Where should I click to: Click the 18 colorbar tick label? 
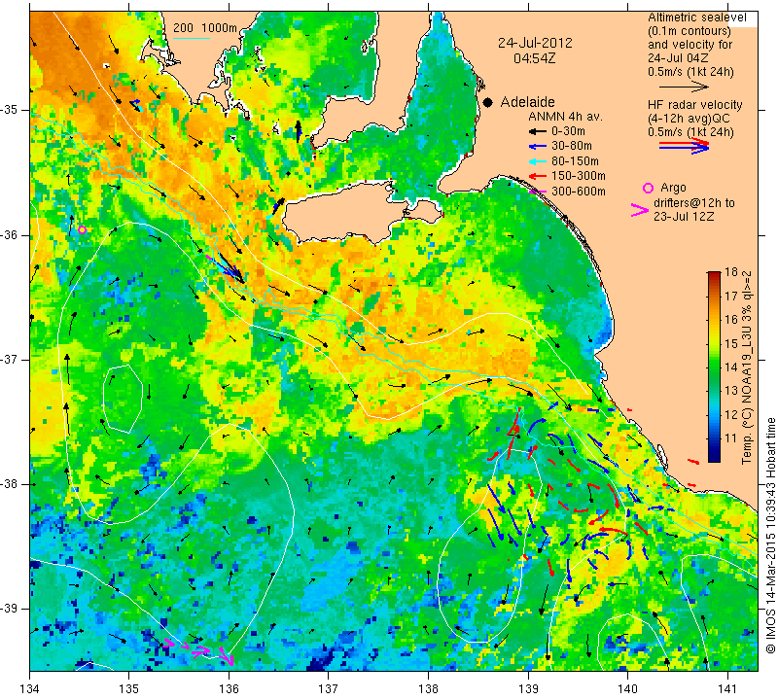(731, 272)
